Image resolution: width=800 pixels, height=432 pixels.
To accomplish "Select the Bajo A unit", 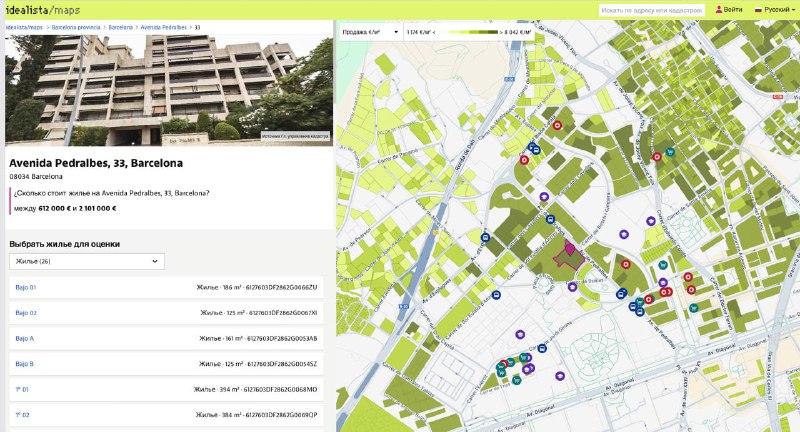I will point(25,338).
